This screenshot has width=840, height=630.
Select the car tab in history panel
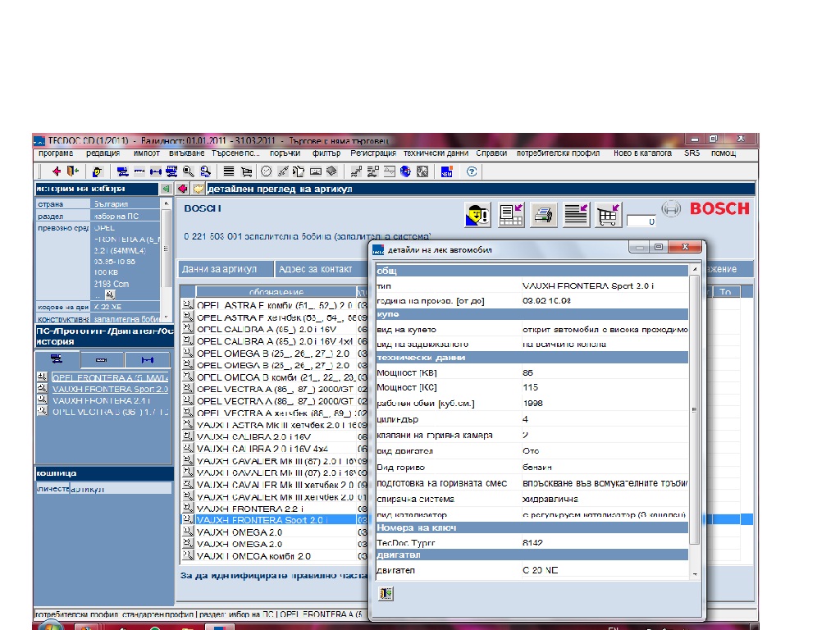coord(57,359)
